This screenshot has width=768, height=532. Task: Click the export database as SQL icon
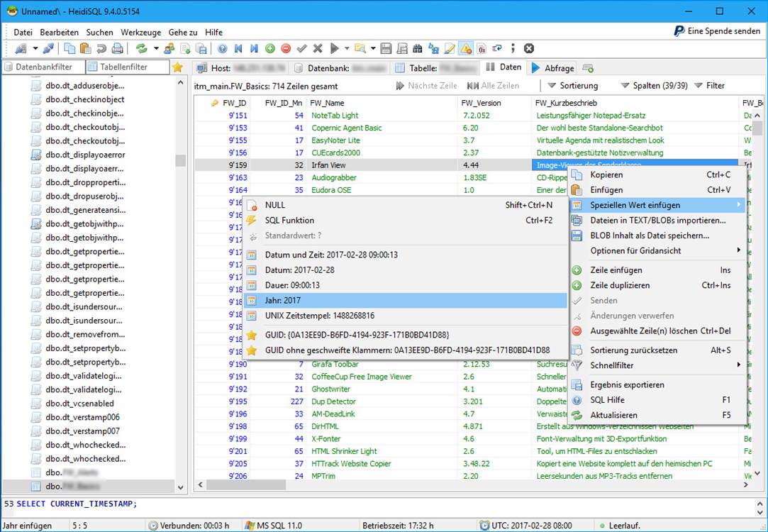(x=201, y=48)
